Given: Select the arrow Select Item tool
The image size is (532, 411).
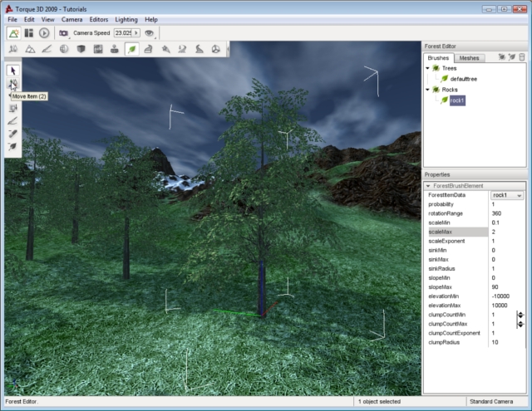Looking at the screenshot, I should pyautogui.click(x=13, y=71).
